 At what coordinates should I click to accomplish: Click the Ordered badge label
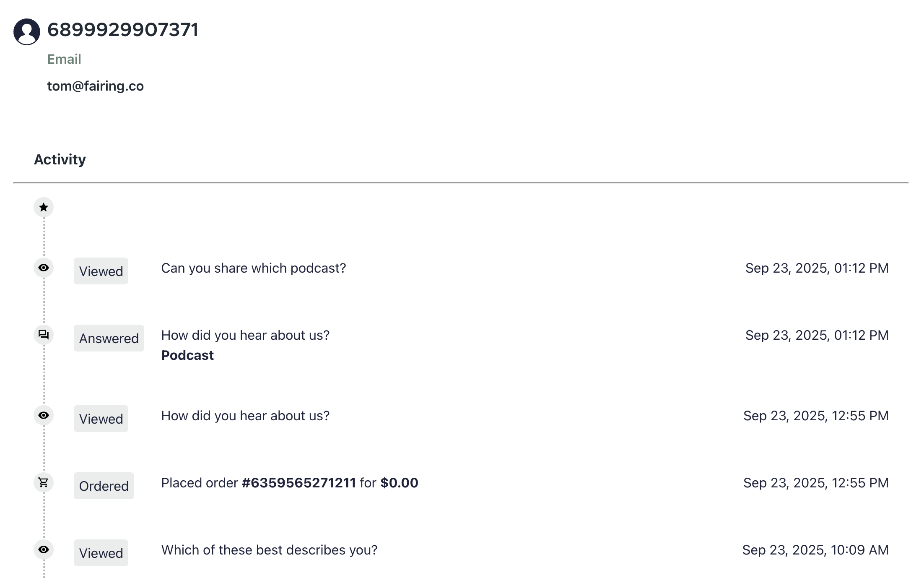(104, 486)
